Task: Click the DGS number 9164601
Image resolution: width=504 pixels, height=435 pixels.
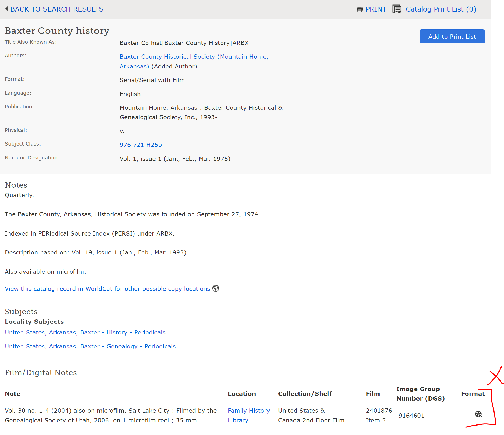Action: click(411, 416)
